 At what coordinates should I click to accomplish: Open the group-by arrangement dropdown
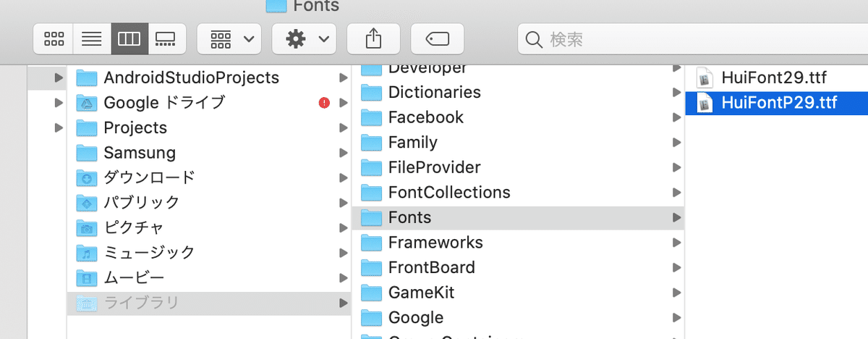point(229,38)
